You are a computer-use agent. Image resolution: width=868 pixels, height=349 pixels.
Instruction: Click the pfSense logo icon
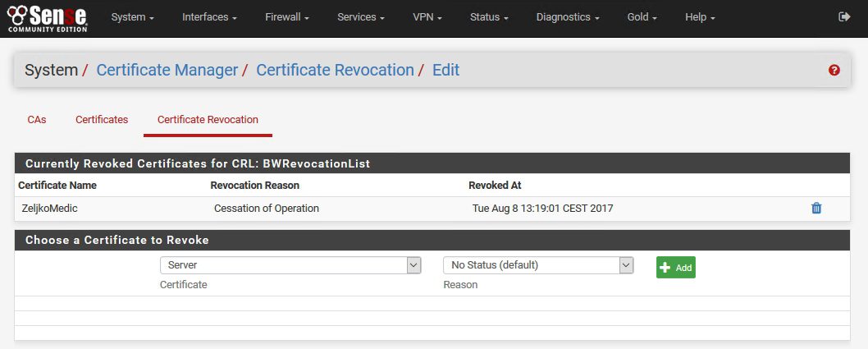click(47, 17)
